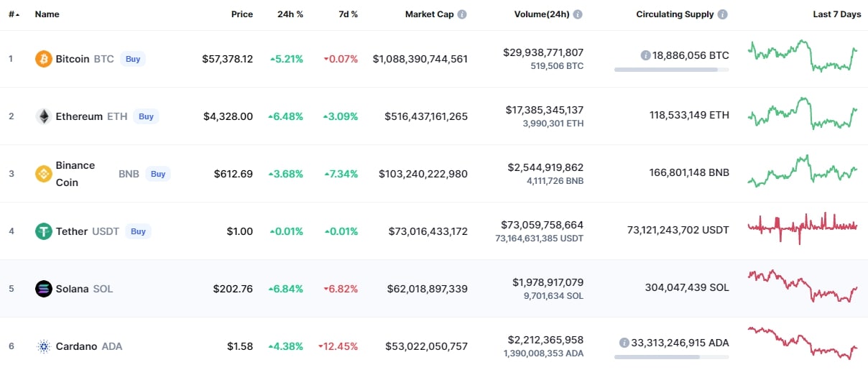Open the Market Cap info icon
This screenshot has height=370, width=868.
coord(462,14)
